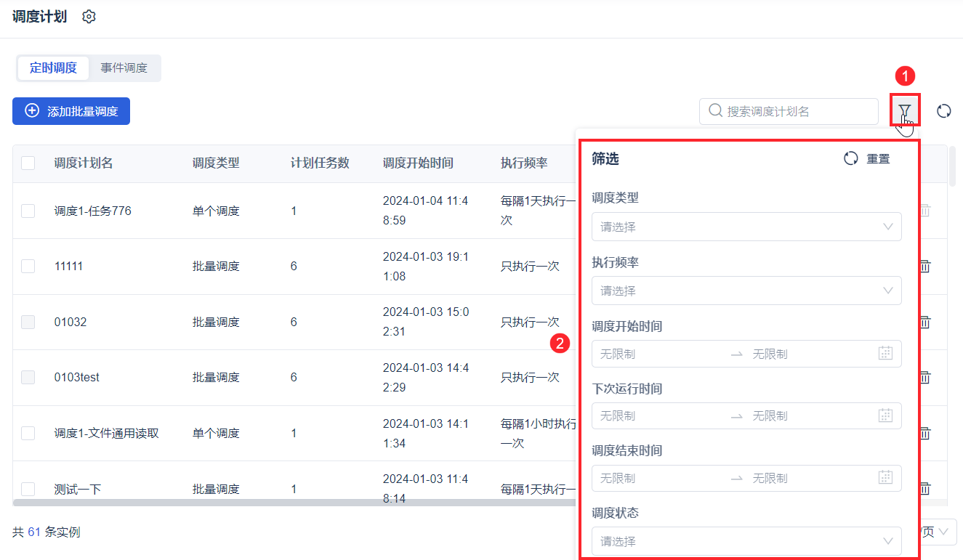
Task: Open calendar icon for 调度开始时间
Action: click(x=885, y=354)
